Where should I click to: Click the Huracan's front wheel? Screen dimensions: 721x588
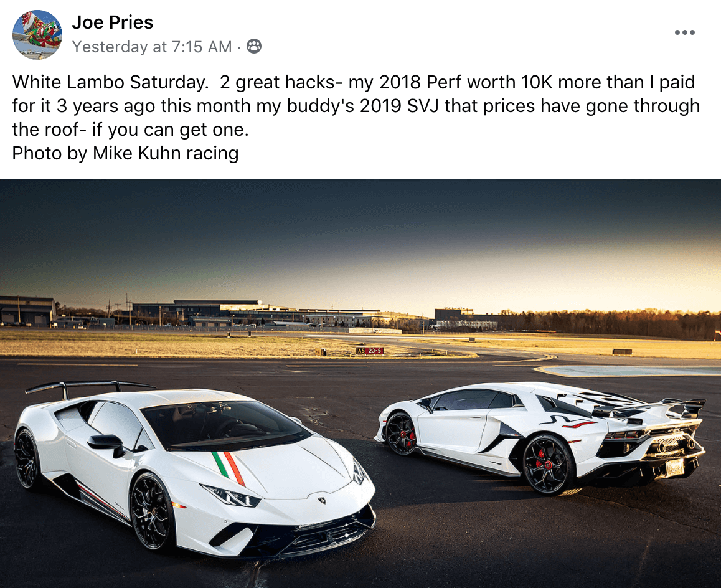point(152,512)
